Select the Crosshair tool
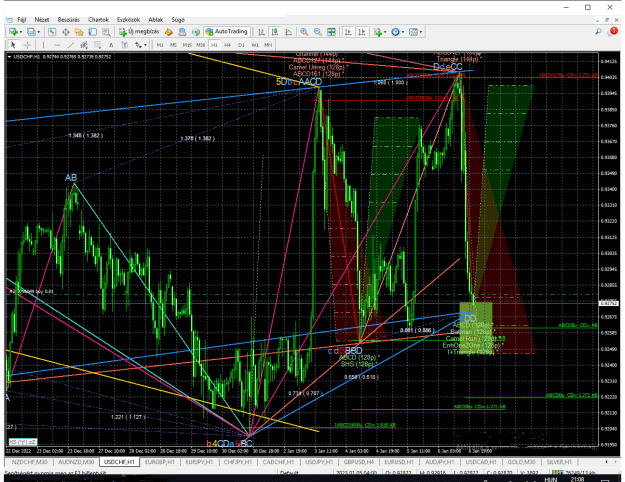This screenshot has width=625, height=482. 27,45
